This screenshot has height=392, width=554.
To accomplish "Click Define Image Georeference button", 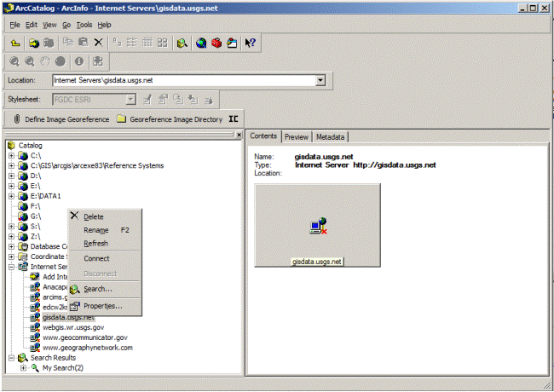I will pyautogui.click(x=62, y=119).
